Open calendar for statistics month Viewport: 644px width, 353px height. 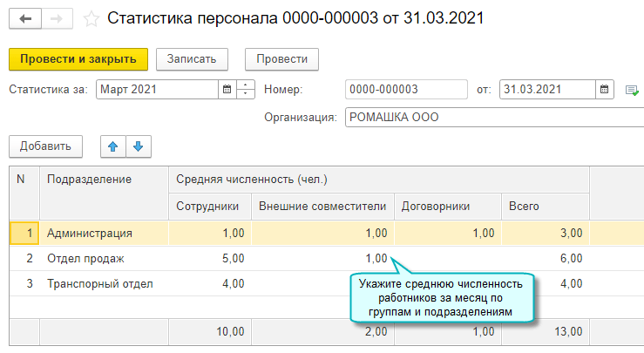click(227, 89)
